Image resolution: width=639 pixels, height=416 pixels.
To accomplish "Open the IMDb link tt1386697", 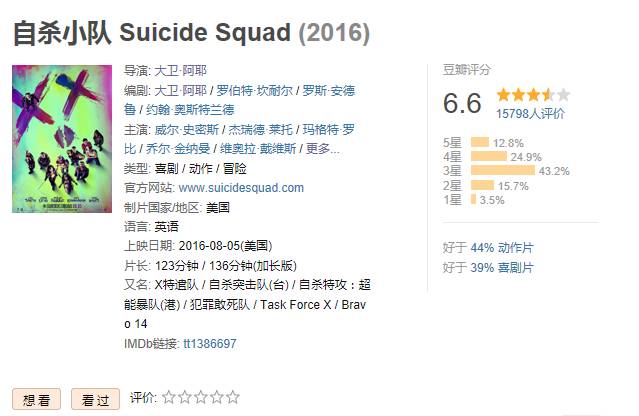I will (x=209, y=343).
